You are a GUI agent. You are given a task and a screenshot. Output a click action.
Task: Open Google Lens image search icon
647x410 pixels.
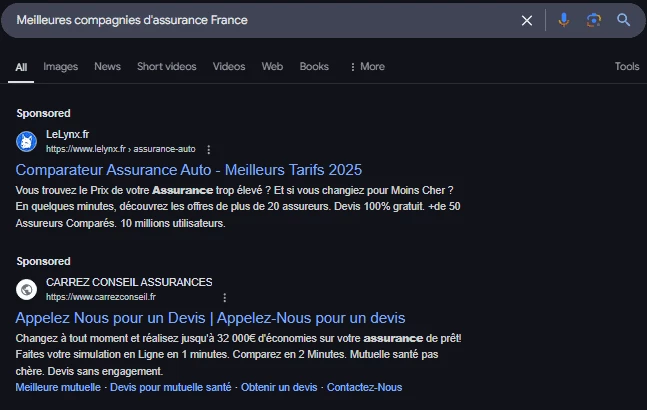pyautogui.click(x=594, y=20)
